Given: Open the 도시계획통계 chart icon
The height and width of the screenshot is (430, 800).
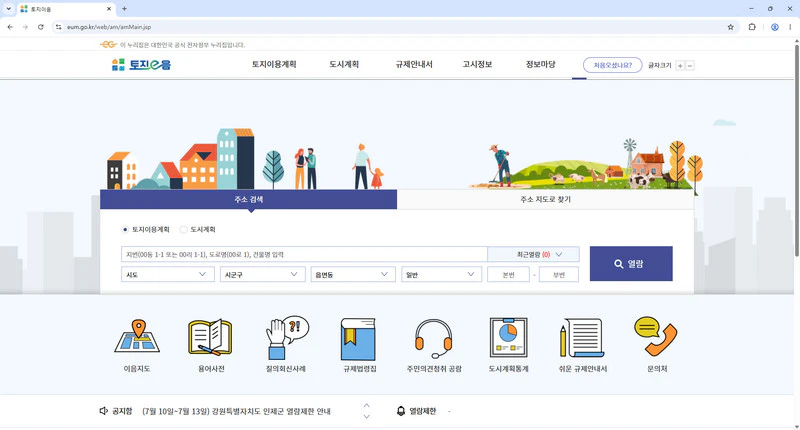Looking at the screenshot, I should pyautogui.click(x=508, y=337).
